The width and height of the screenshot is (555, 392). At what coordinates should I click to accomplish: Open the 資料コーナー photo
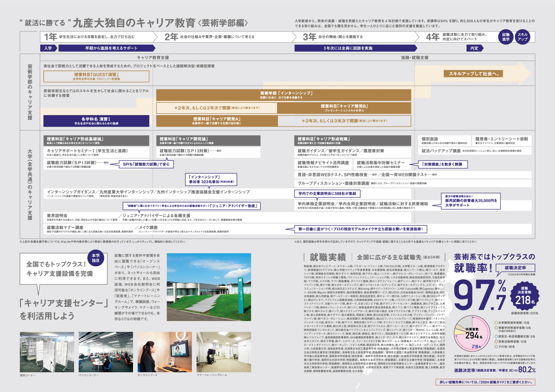(47, 352)
